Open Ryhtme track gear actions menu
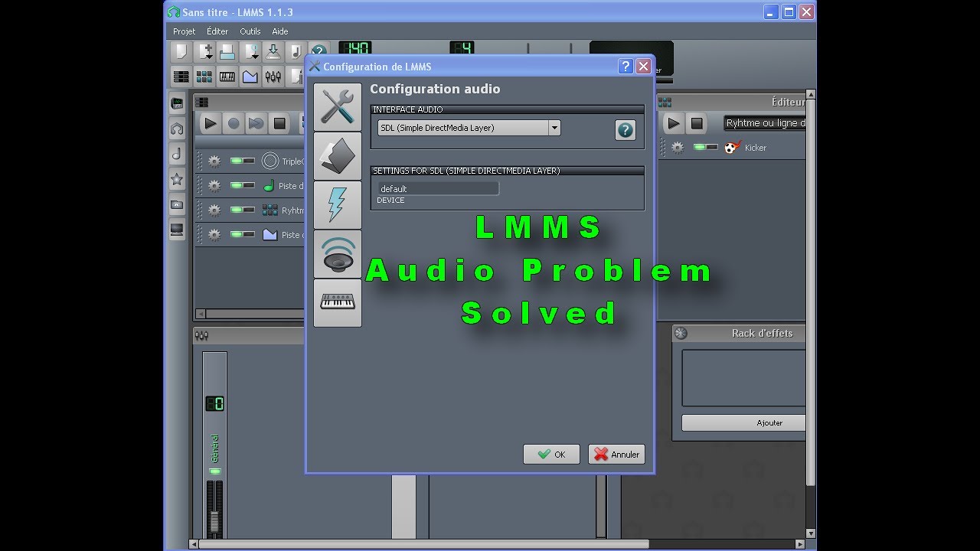Screen dimensions: 980x551 coord(214,210)
